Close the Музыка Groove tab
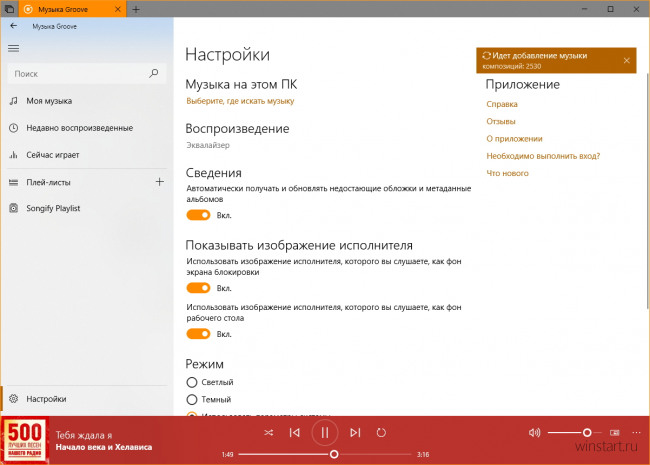This screenshot has height=465, width=650. [x=118, y=9]
